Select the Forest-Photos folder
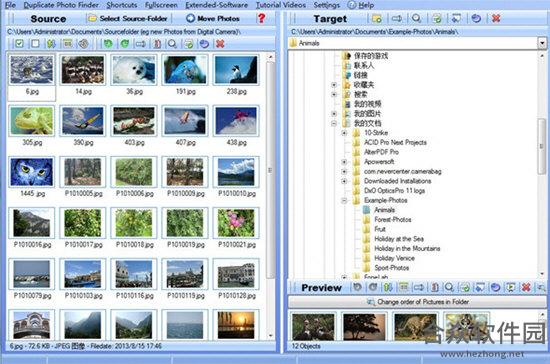Image resolution: width=550 pixels, height=364 pixels. tap(393, 220)
